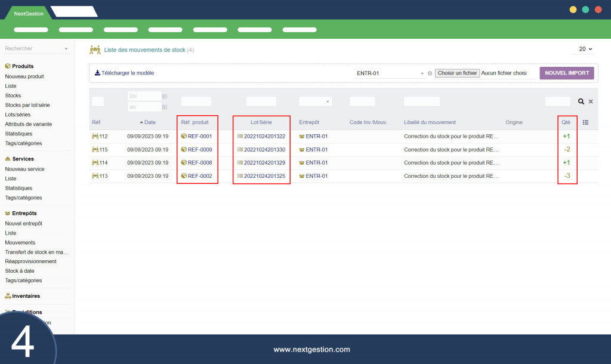Click the NOUVEL IMPORT button
The height and width of the screenshot is (364, 611).
click(x=567, y=73)
